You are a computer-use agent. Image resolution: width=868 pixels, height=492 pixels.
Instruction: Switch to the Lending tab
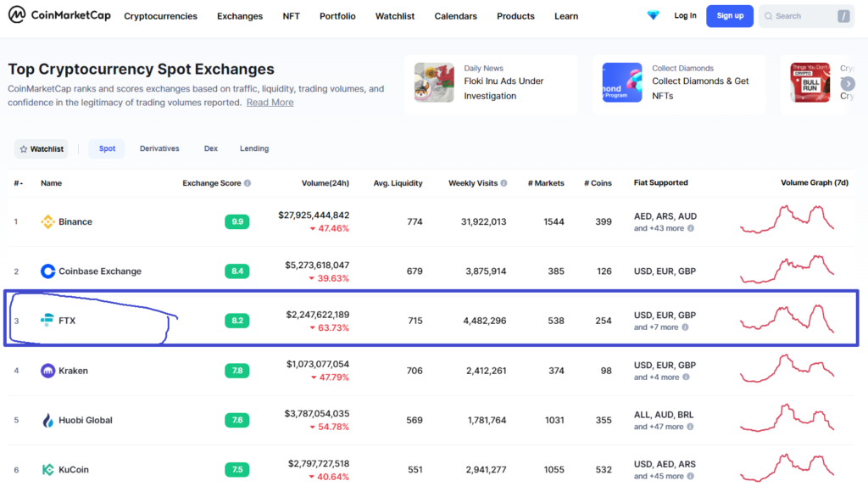(254, 148)
